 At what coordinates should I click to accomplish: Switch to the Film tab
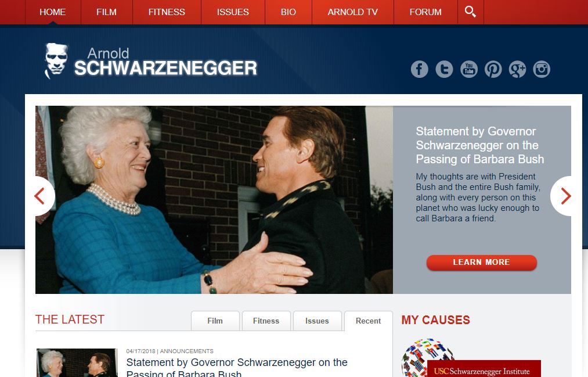click(x=215, y=321)
